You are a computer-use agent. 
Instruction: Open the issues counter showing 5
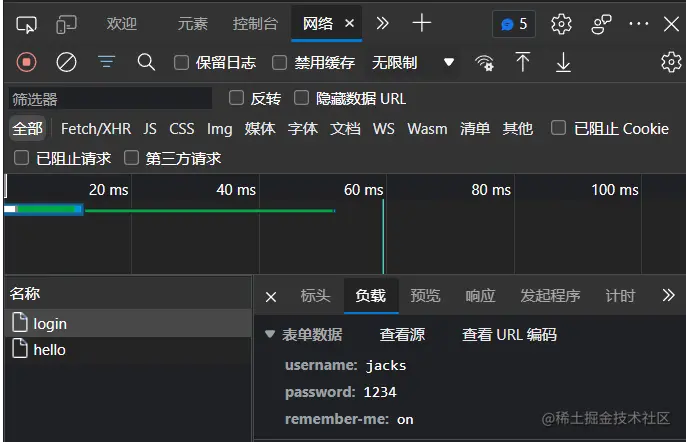click(514, 24)
